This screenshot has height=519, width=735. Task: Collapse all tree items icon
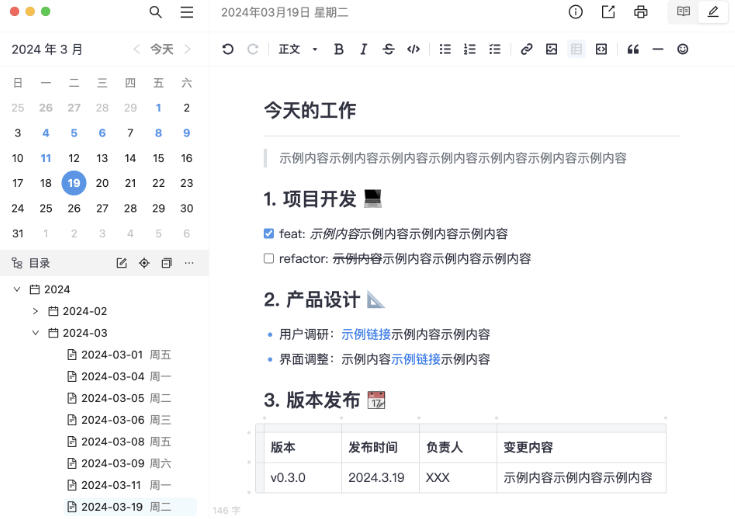pos(166,263)
